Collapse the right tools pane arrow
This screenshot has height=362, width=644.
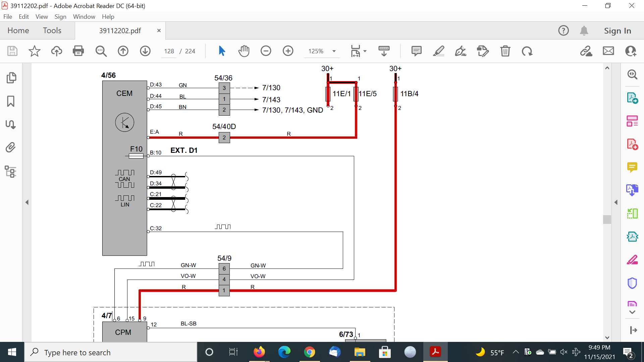click(616, 202)
